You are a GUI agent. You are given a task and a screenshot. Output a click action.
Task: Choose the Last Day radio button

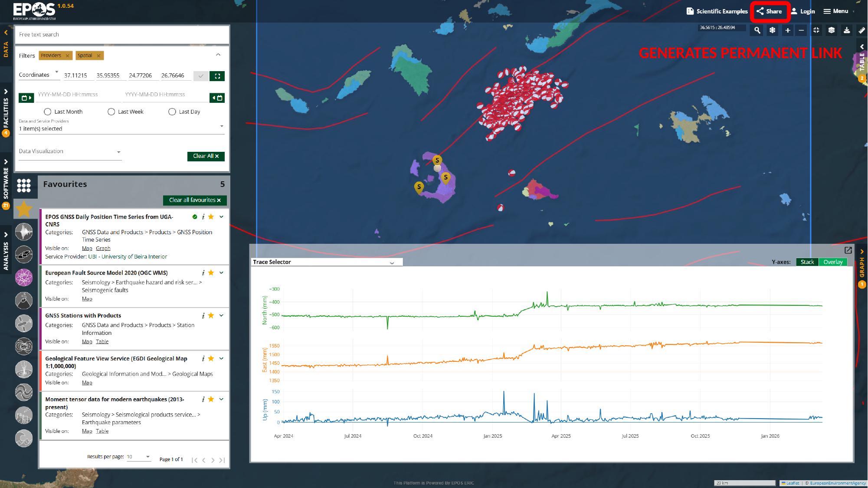click(172, 112)
